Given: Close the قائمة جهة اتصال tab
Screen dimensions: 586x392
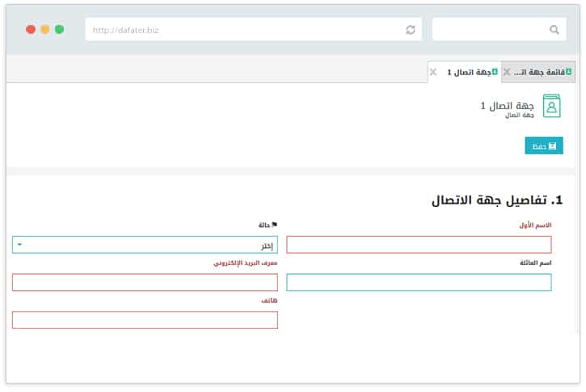Looking at the screenshot, I should coord(507,72).
